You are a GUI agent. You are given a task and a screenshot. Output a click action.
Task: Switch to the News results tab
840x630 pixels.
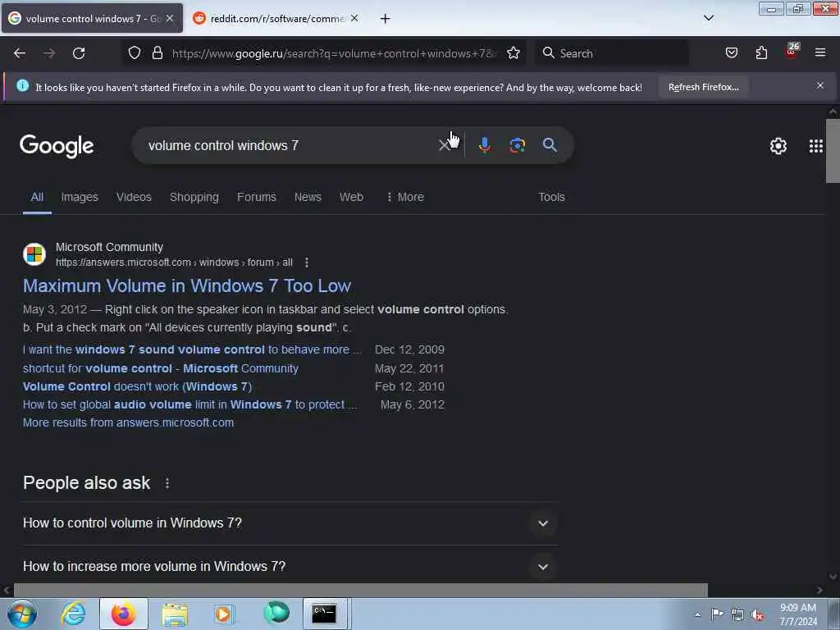(x=308, y=197)
